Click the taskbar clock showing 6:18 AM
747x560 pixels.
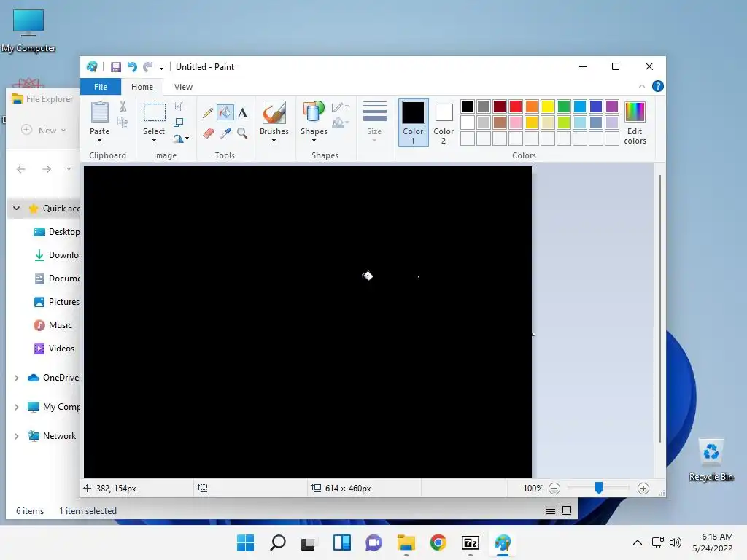713,542
